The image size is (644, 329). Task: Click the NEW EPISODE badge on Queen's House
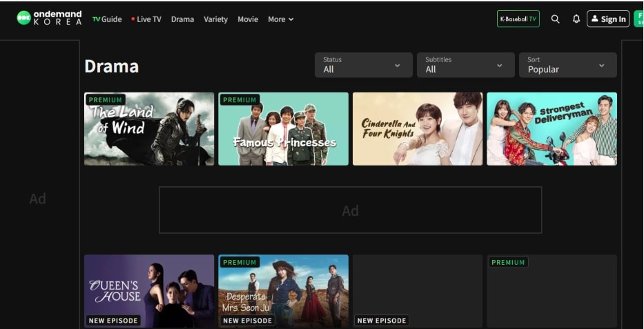click(x=113, y=321)
